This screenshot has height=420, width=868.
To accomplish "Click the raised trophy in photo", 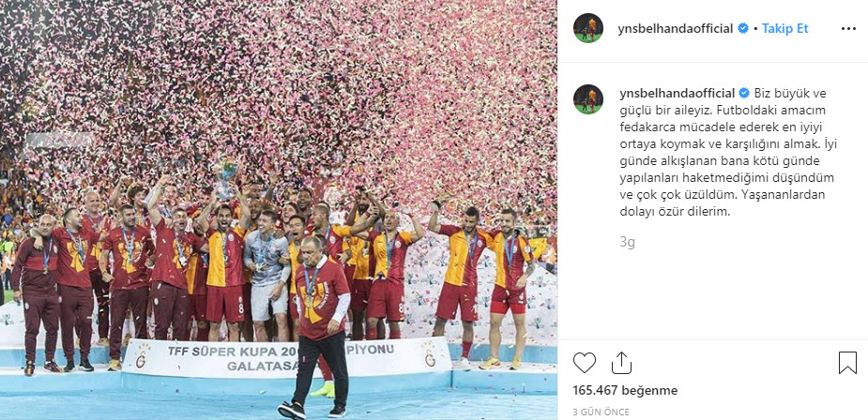I will tap(226, 177).
